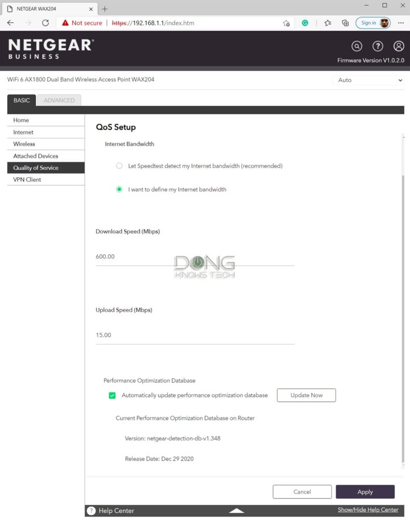Close the NETGEAR WAX204 tab

pyautogui.click(x=91, y=9)
